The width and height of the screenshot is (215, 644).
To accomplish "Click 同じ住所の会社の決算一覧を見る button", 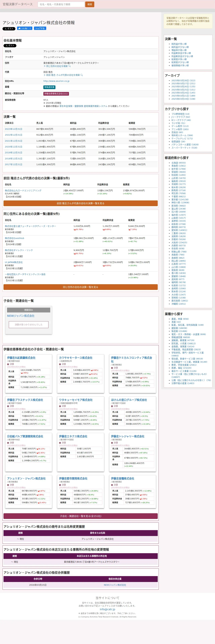I will [81, 287].
